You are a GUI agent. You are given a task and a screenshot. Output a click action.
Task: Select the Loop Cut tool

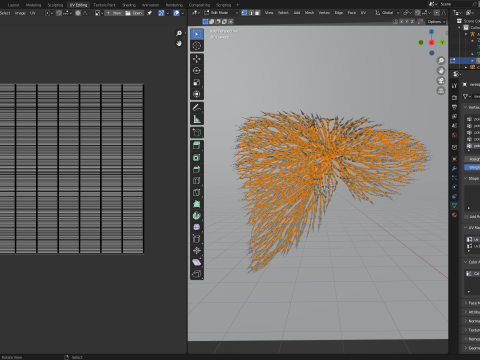[197, 181]
